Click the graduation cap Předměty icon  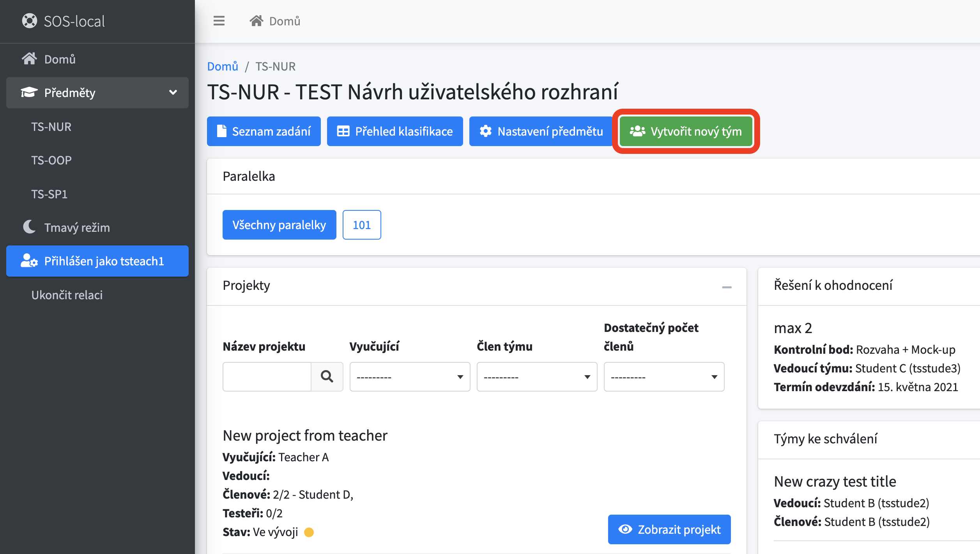pos(29,93)
